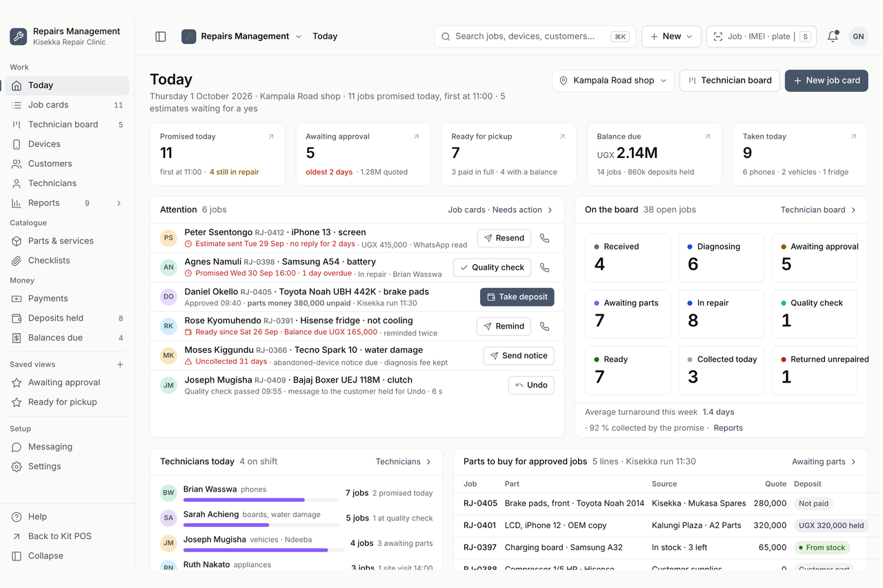Open the In repair board tile

[x=722, y=314]
